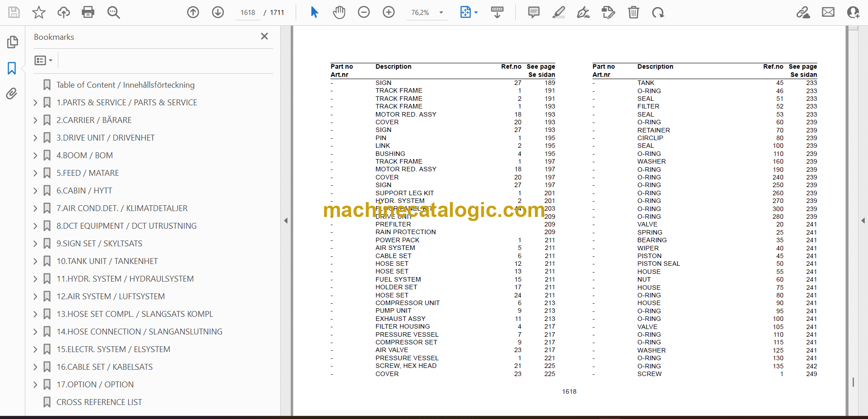Zoom in with plus button
Image resolution: width=868 pixels, height=419 pixels.
[389, 12]
